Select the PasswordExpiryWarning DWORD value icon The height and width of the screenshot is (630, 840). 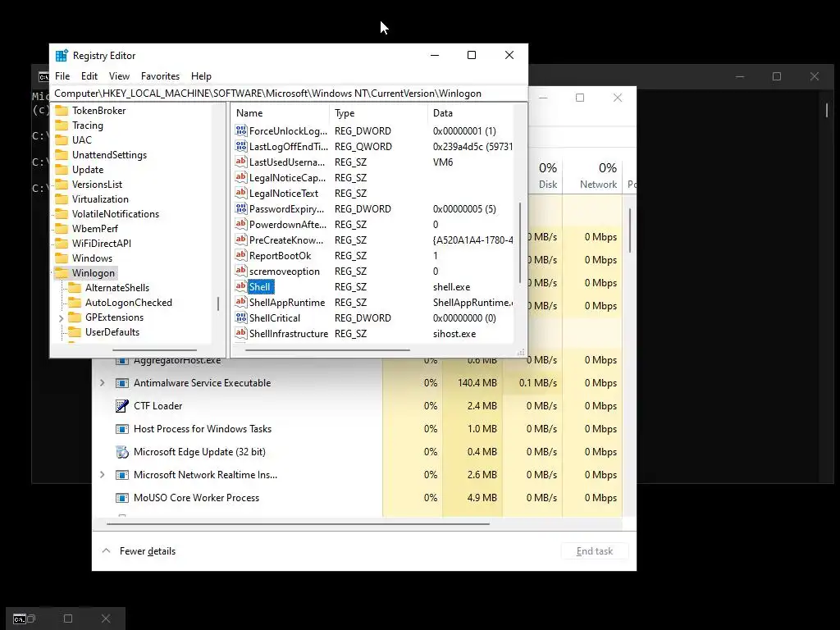pos(241,208)
